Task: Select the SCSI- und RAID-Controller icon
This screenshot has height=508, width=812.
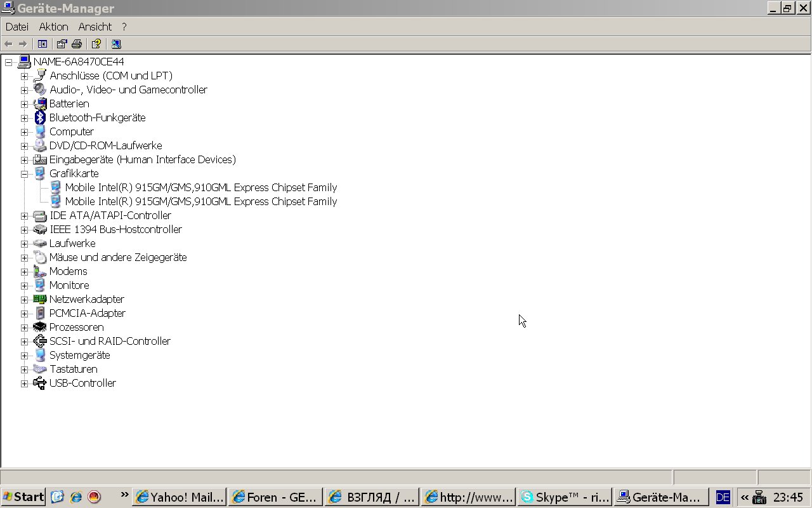Action: click(40, 341)
